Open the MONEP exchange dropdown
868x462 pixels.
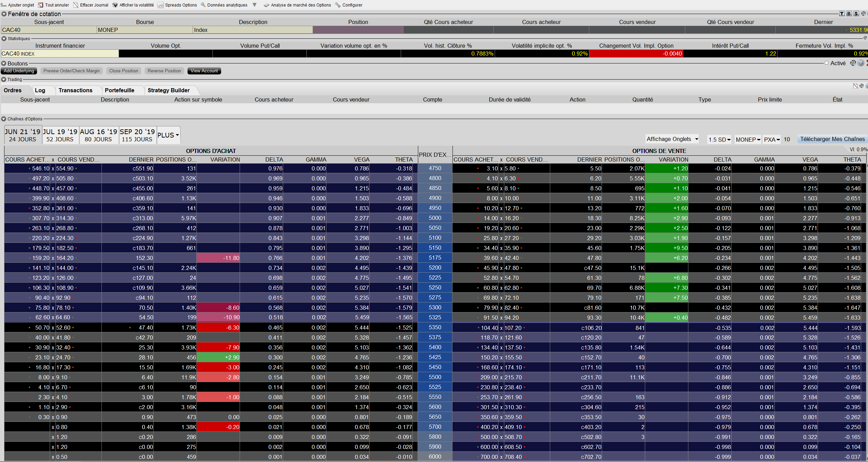click(x=748, y=140)
